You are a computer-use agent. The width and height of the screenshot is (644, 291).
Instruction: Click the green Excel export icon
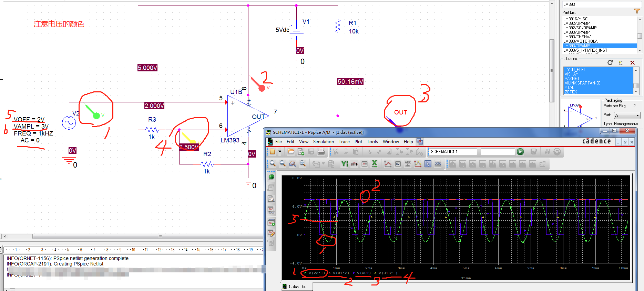point(375,164)
